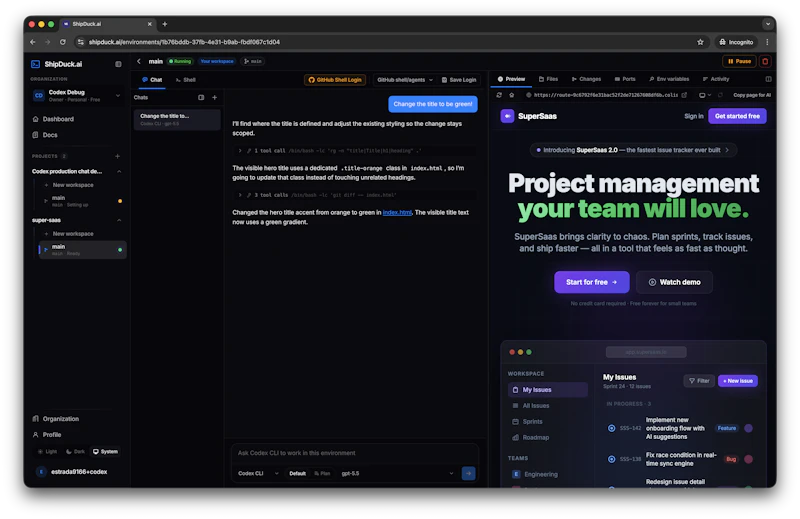Open the preview device size dropdown
800x519 pixels.
pyautogui.click(x=705, y=95)
